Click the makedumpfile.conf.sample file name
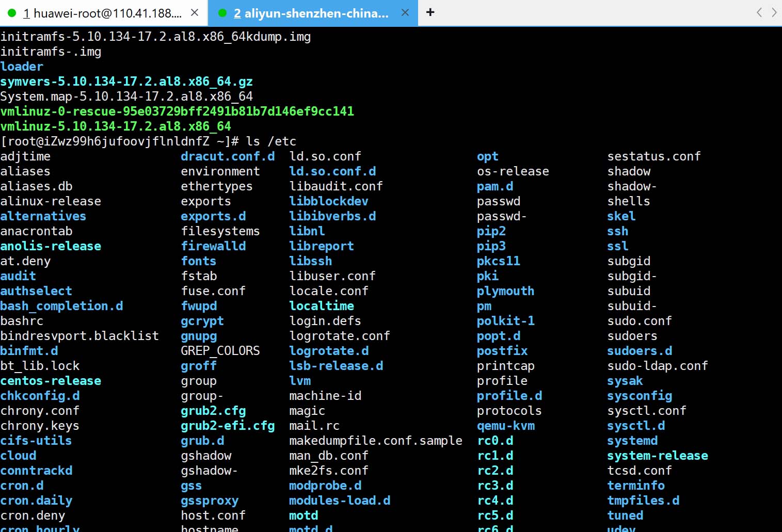This screenshot has width=782, height=532. point(375,441)
